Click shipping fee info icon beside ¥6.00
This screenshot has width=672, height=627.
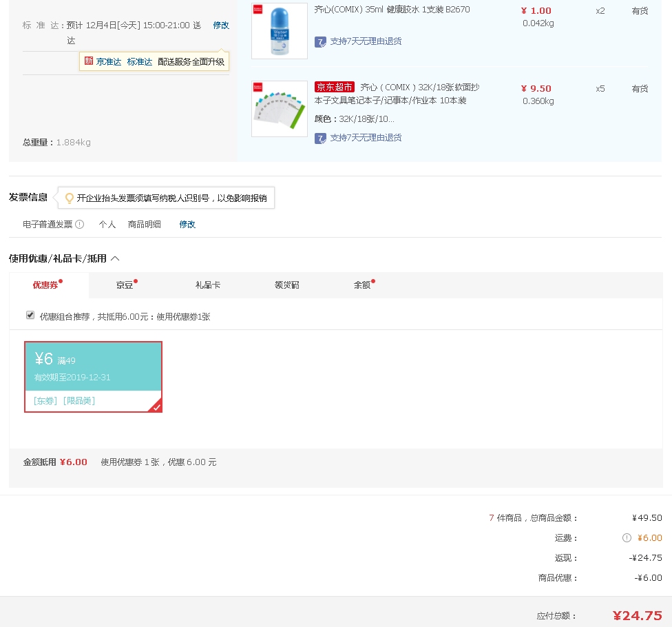click(x=627, y=538)
